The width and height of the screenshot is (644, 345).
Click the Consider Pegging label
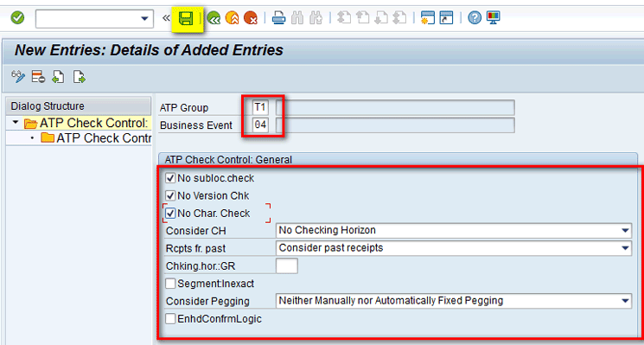[207, 302]
